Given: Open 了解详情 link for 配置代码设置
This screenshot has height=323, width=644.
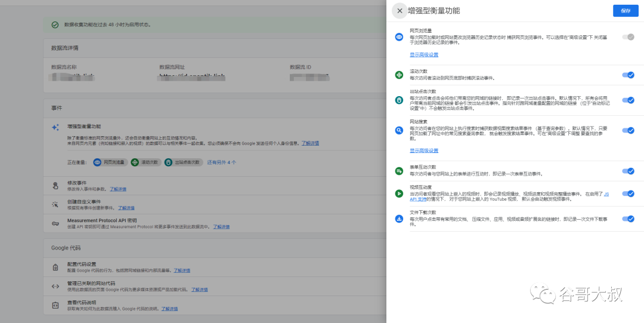Looking at the screenshot, I should tap(182, 270).
